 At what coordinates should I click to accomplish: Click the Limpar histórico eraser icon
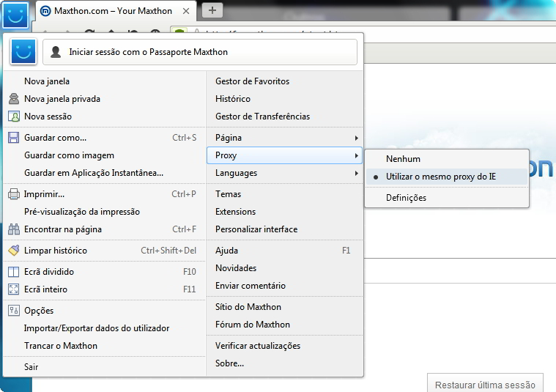tap(14, 251)
